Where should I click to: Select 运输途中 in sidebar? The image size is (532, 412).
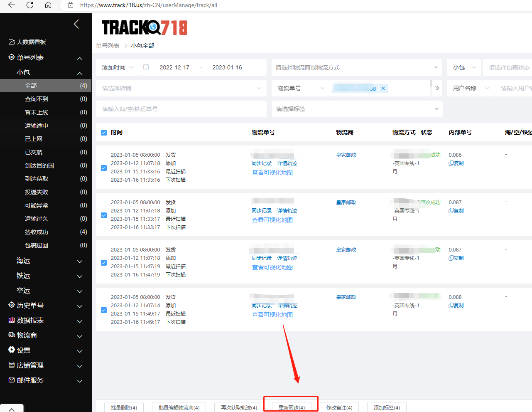46,126
